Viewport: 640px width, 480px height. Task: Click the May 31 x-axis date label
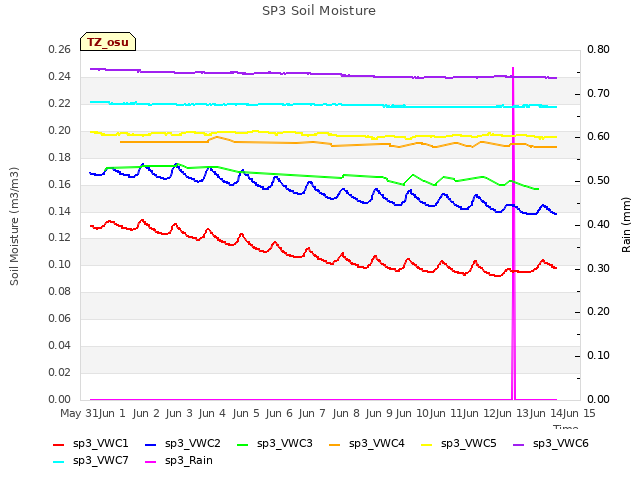(x=79, y=413)
